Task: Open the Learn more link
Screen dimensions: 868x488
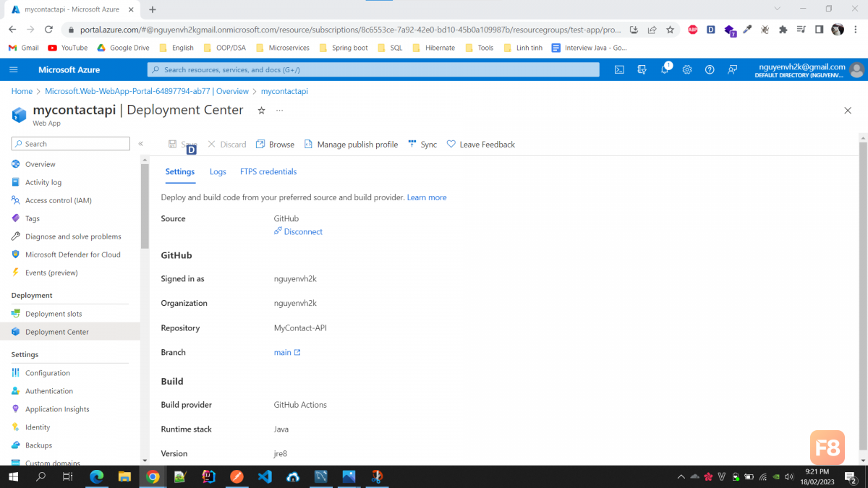Action: coord(427,197)
